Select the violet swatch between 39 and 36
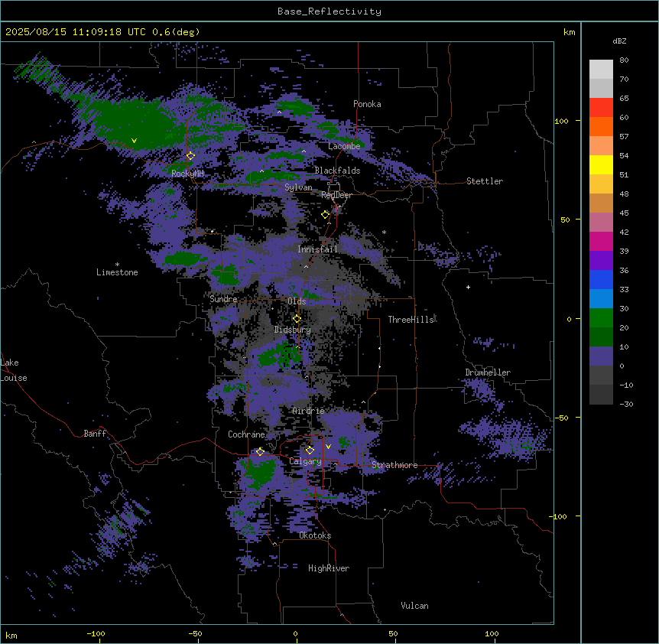659x644 pixels. (601, 260)
